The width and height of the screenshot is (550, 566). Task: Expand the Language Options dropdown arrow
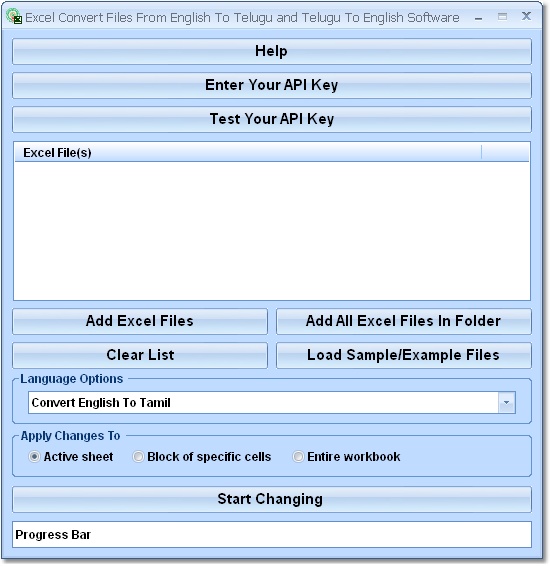pyautogui.click(x=506, y=402)
